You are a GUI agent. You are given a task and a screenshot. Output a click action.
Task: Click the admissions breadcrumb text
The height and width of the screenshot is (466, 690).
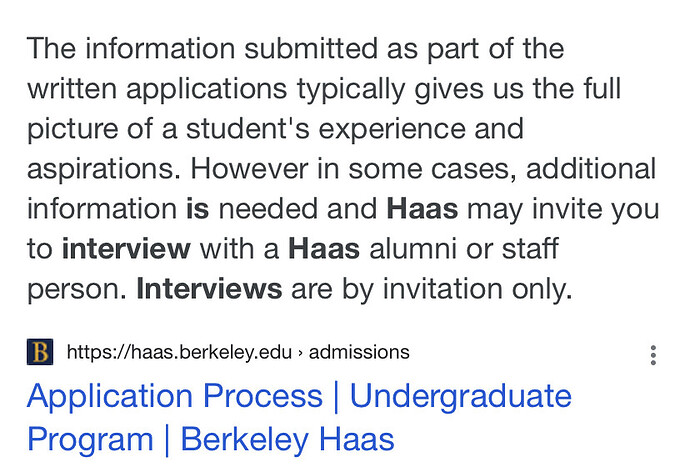coord(359,352)
